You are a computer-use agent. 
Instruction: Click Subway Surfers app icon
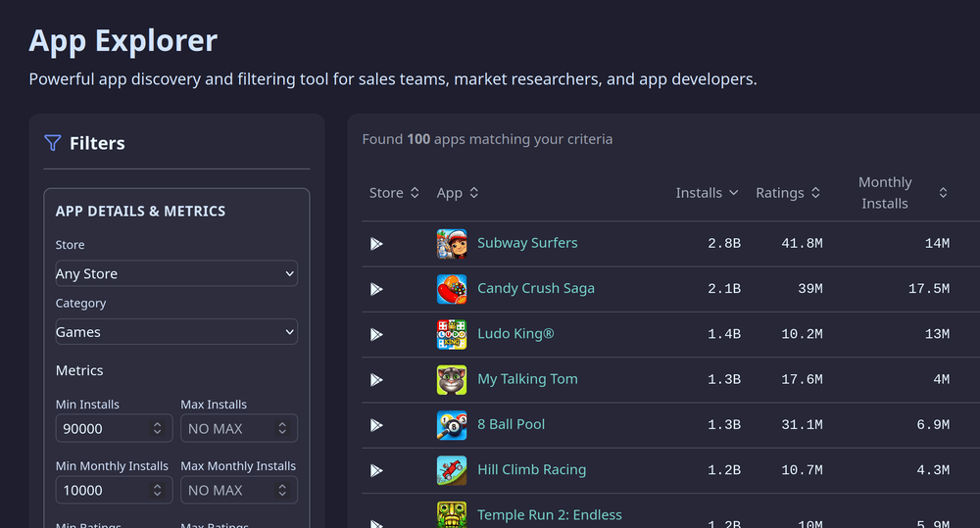pyautogui.click(x=451, y=244)
